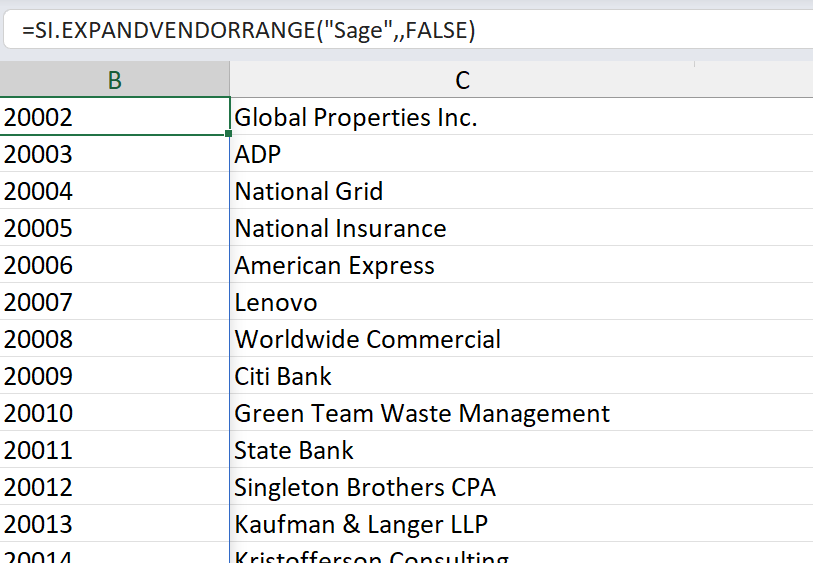Select cell containing 20011
This screenshot has width=813, height=563.
point(115,449)
